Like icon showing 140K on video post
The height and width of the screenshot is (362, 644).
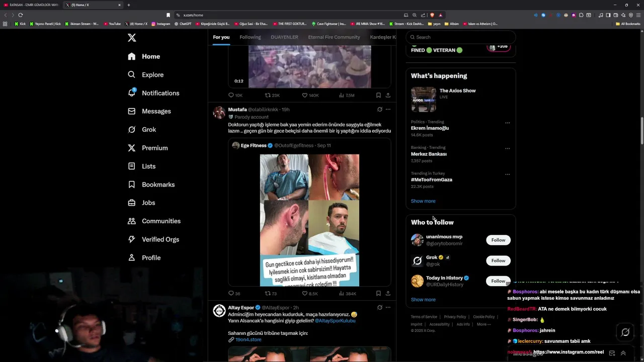point(304,95)
